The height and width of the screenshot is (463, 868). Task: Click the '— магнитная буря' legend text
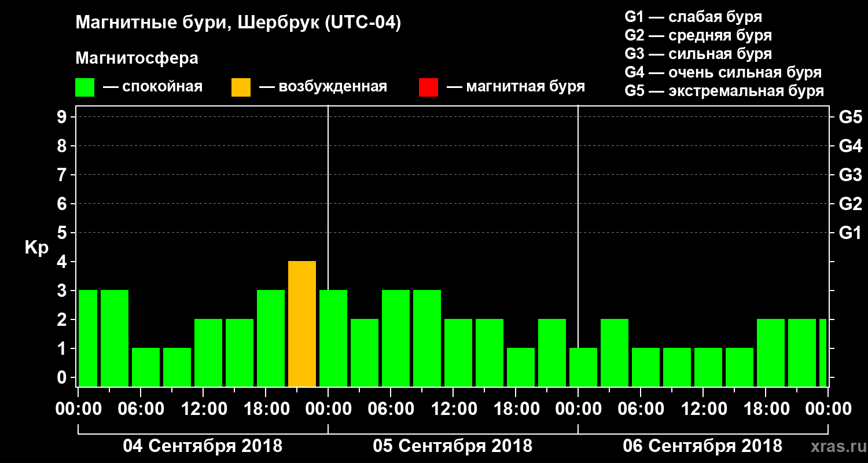(516, 87)
